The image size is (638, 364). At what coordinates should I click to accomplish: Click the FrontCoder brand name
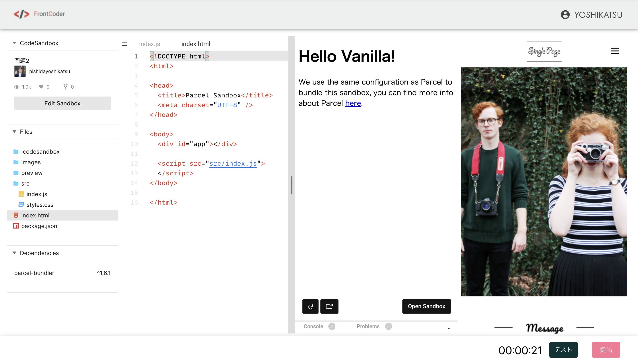(x=49, y=14)
